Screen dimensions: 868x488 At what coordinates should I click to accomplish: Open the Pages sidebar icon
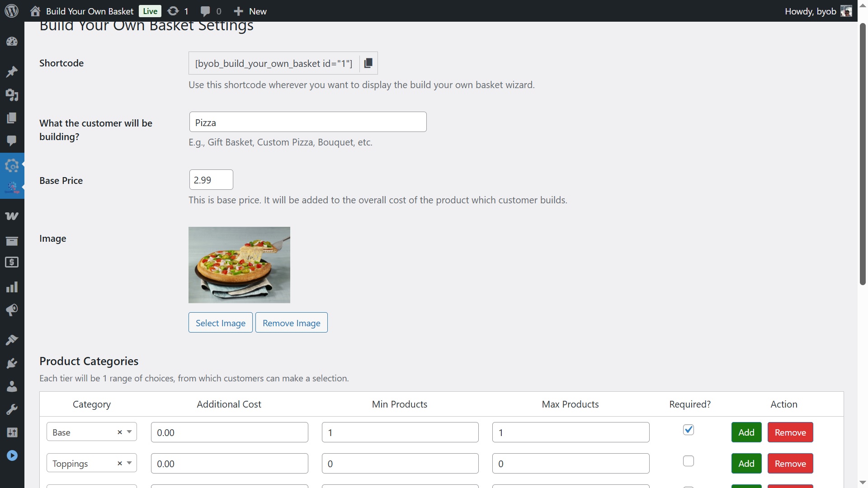tap(12, 118)
